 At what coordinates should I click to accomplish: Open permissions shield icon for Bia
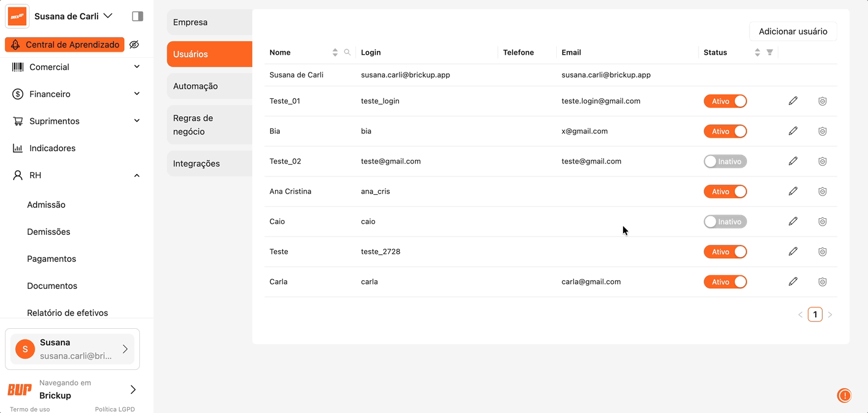pyautogui.click(x=823, y=131)
